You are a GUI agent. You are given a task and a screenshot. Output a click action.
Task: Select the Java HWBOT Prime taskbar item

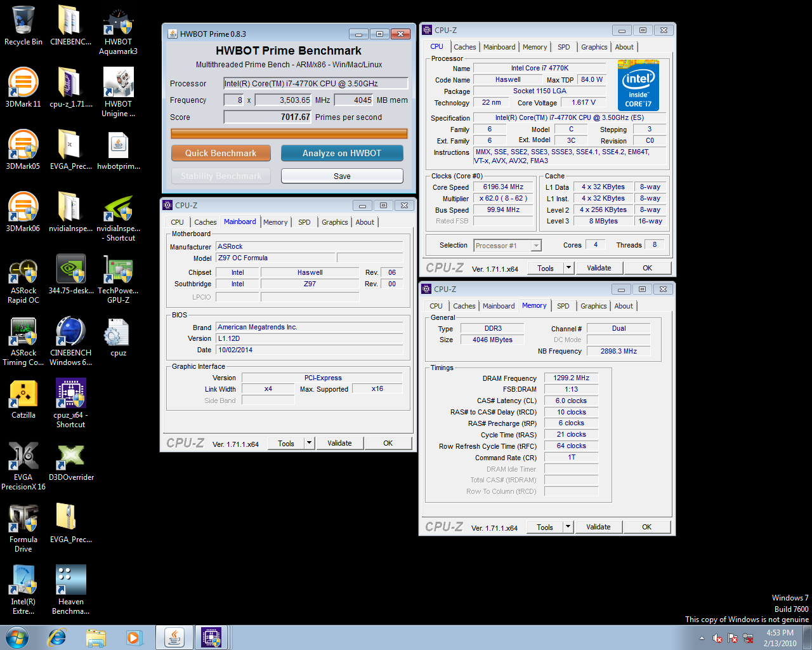point(174,637)
